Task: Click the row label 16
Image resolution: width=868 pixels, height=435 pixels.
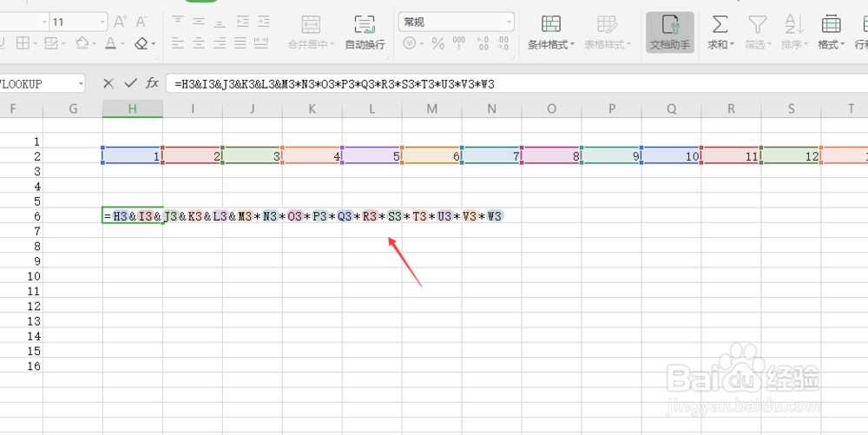Action: coord(34,366)
